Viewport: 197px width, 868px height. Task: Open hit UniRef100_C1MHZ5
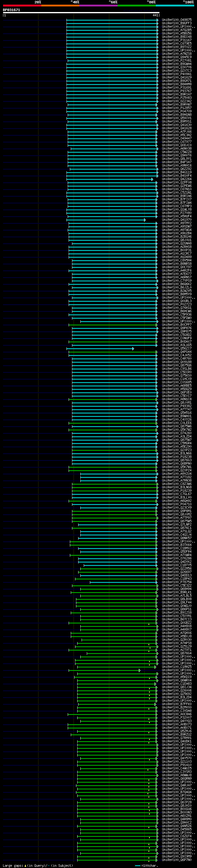(x=177, y=667)
